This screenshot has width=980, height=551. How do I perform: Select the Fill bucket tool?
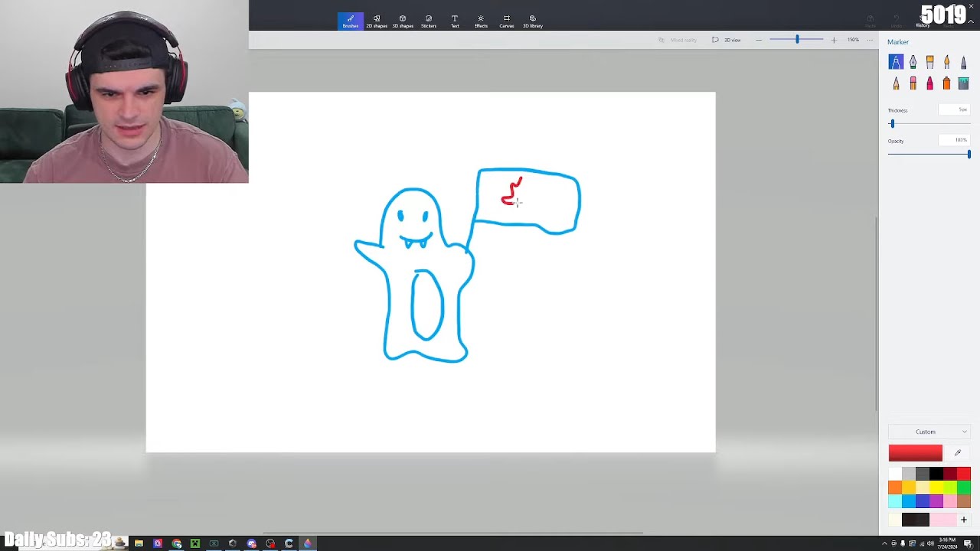click(x=963, y=83)
